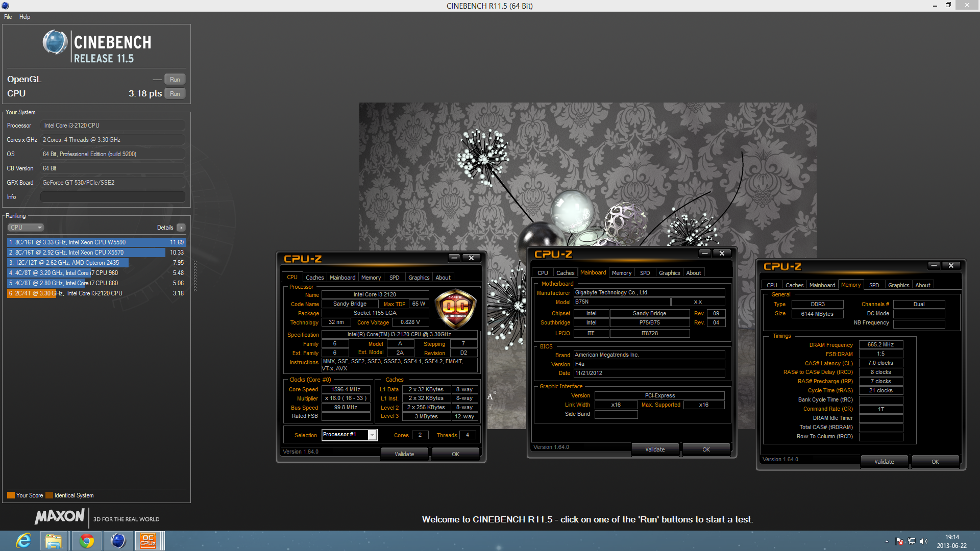Open SPD tab in first CPU-Z

(395, 278)
